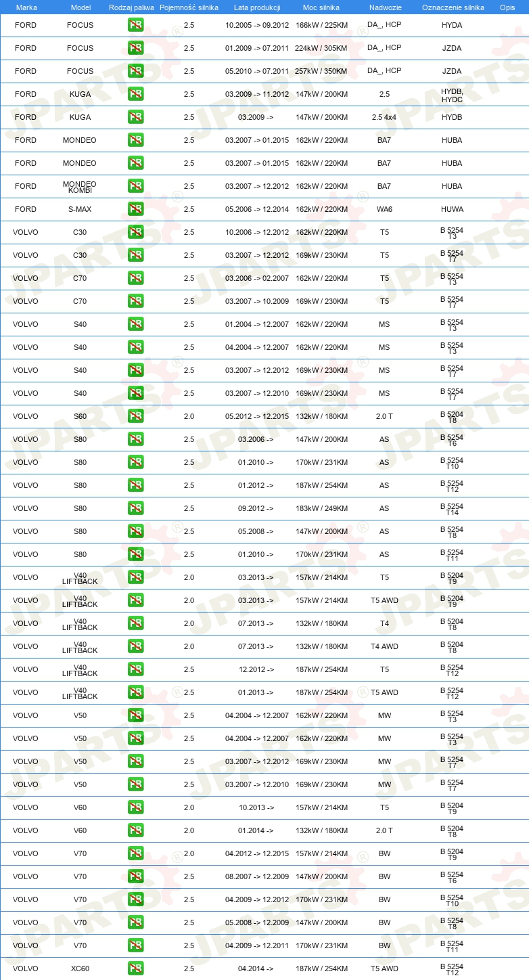Click the fuel icon in the Volvo C30 220KM row

[135, 232]
